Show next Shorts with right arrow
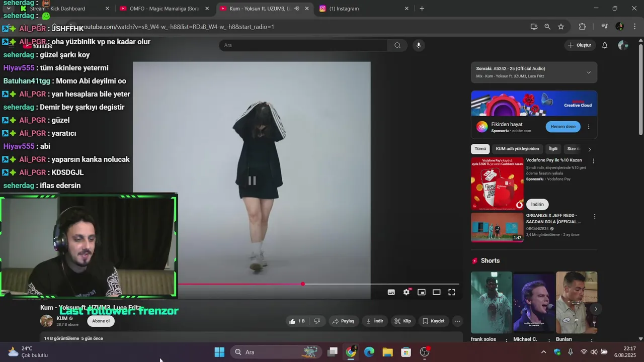This screenshot has height=362, width=644. pyautogui.click(x=596, y=309)
